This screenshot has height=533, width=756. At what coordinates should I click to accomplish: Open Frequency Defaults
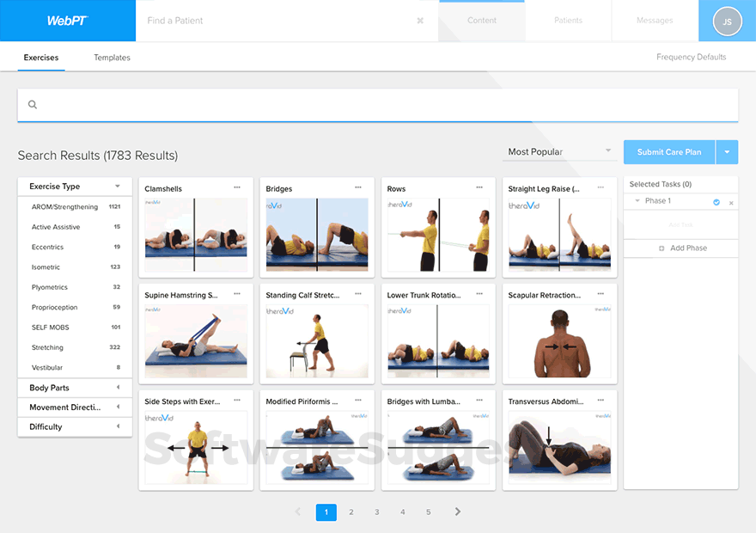[691, 57]
